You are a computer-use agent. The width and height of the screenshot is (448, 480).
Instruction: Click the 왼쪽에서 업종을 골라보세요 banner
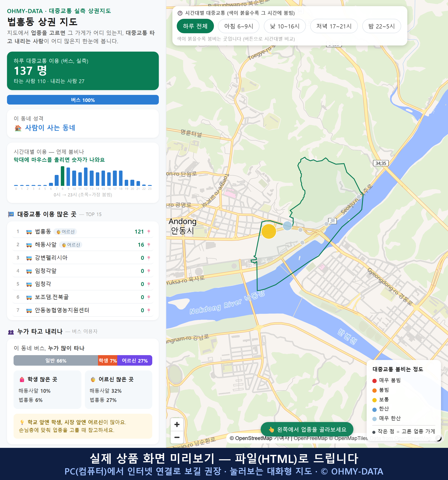pos(307,429)
